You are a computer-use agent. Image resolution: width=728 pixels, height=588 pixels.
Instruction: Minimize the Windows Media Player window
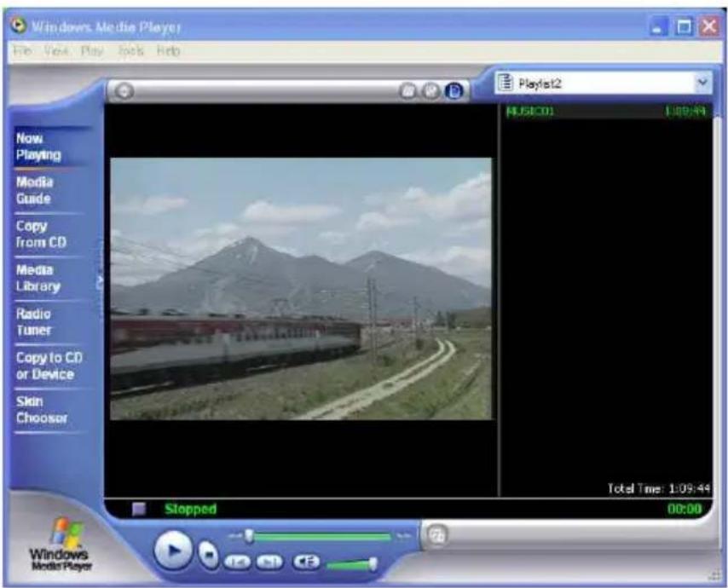tap(658, 26)
